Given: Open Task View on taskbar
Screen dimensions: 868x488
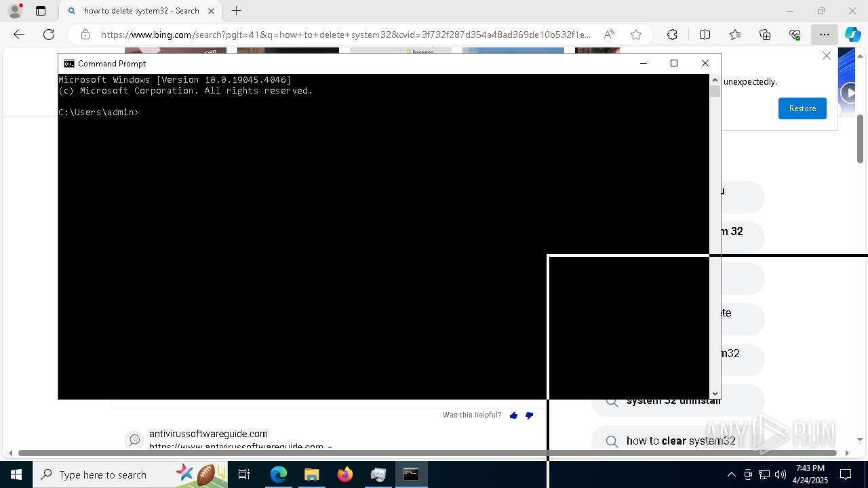Looking at the screenshot, I should [x=244, y=474].
